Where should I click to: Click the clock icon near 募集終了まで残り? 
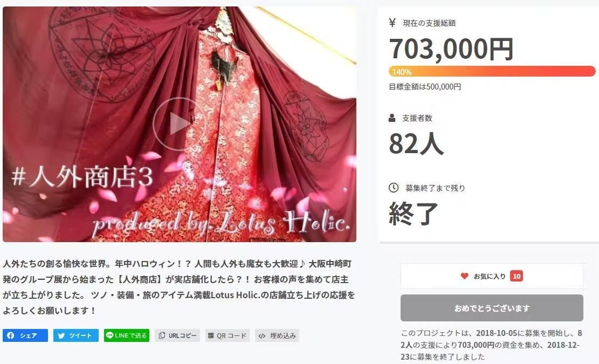pyautogui.click(x=394, y=188)
